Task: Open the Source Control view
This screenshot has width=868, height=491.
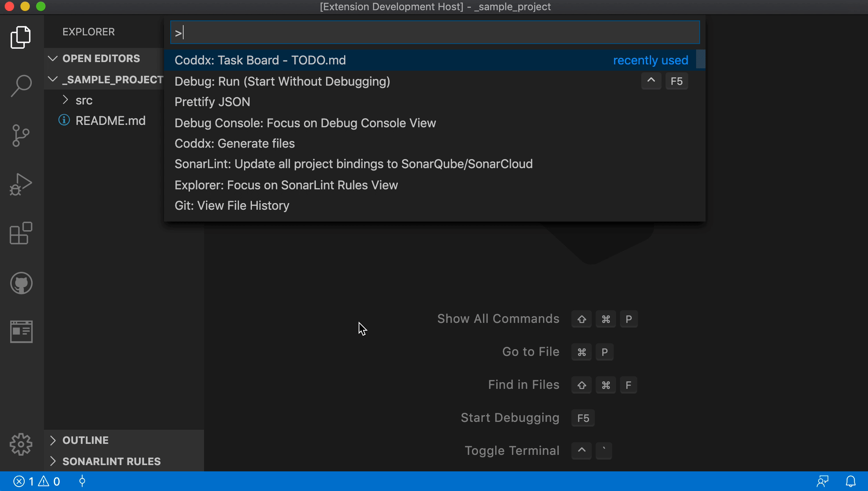Action: tap(21, 136)
